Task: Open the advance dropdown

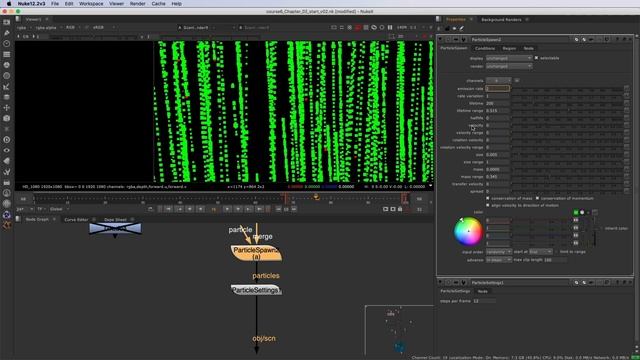Action: 498,260
